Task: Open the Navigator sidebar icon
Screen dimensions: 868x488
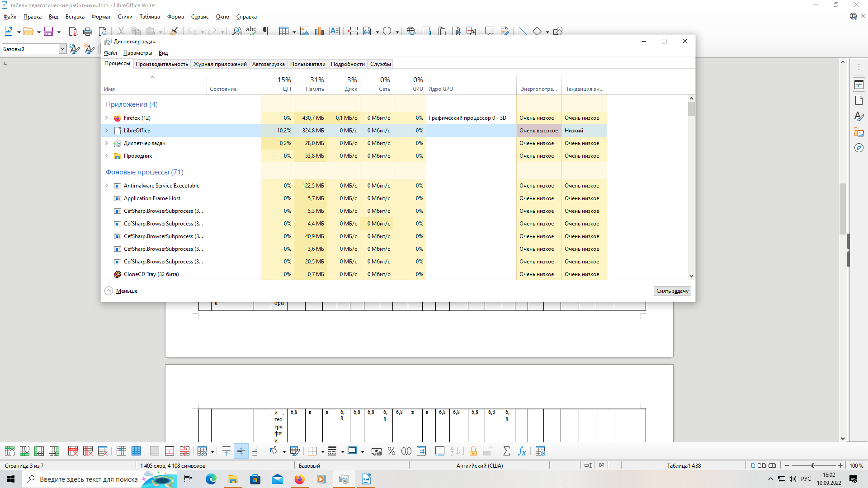Action: [859, 148]
